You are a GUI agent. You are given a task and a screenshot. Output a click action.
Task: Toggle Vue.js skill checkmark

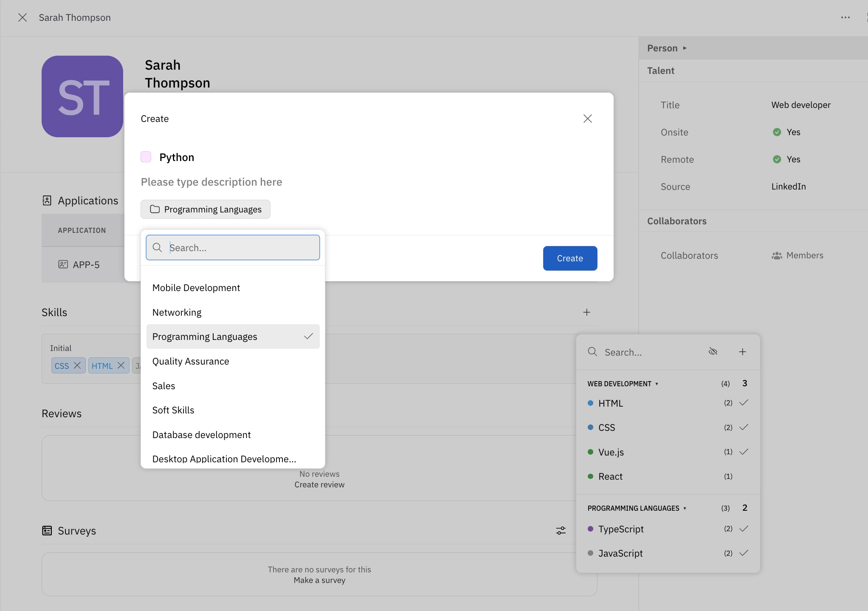[744, 451]
